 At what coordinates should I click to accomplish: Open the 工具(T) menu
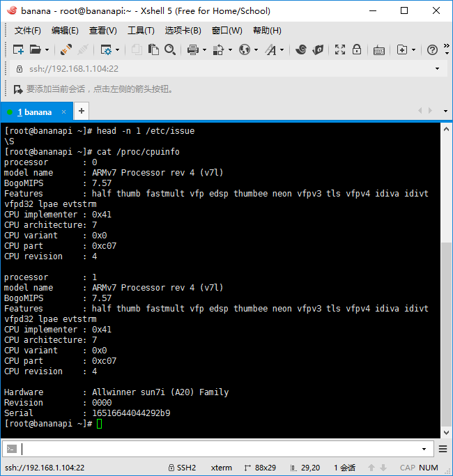pyautogui.click(x=141, y=31)
